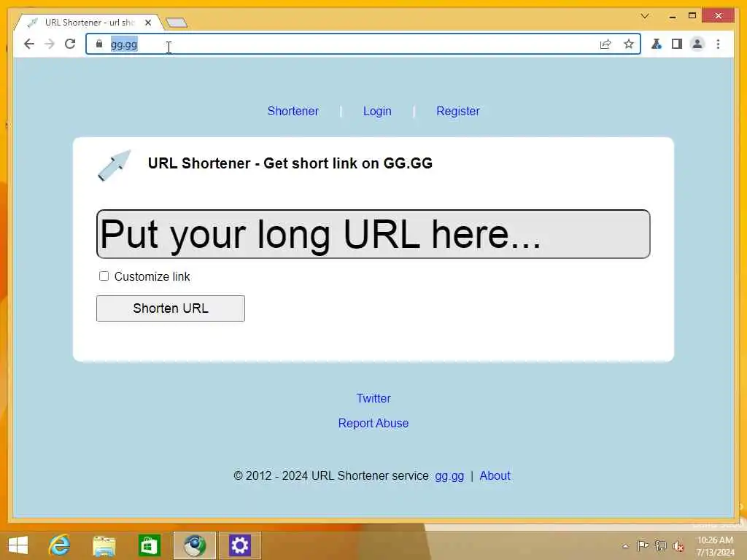Open the Twitter link

[373, 398]
